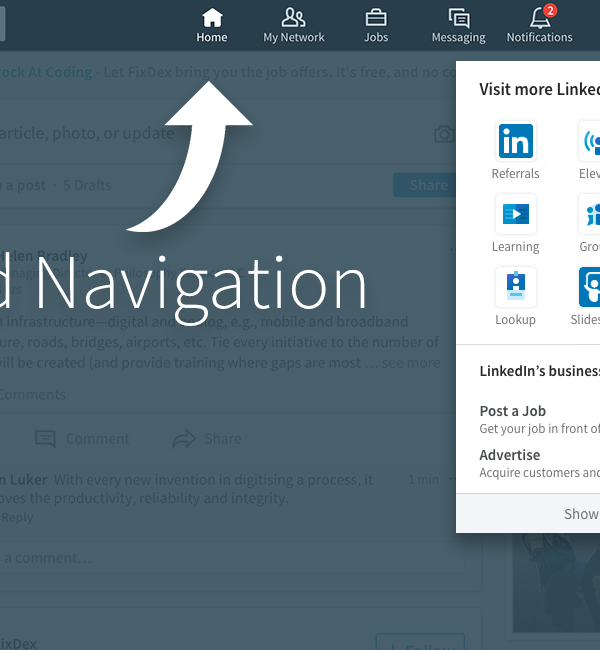Open Notifications with the red badge
This screenshot has width=600, height=650.
pyautogui.click(x=539, y=25)
